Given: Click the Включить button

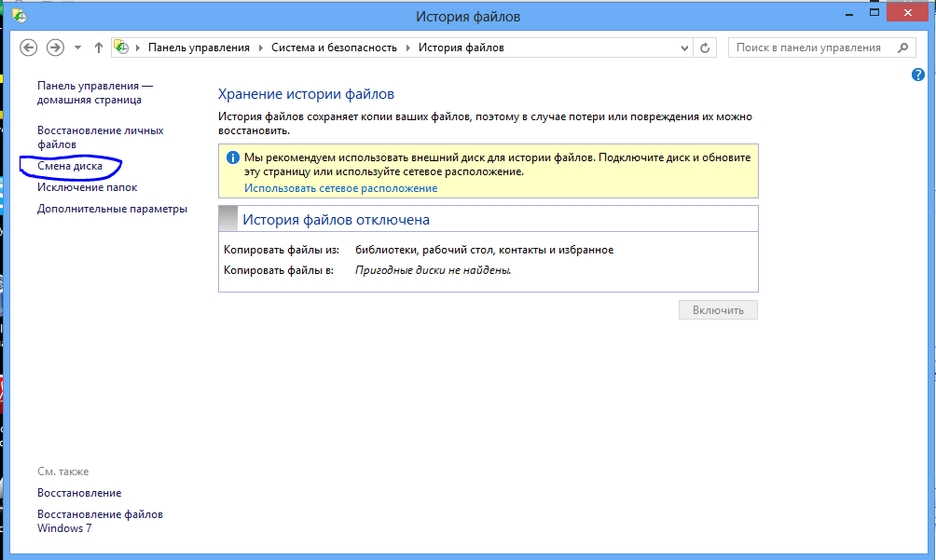Looking at the screenshot, I should click(x=718, y=310).
